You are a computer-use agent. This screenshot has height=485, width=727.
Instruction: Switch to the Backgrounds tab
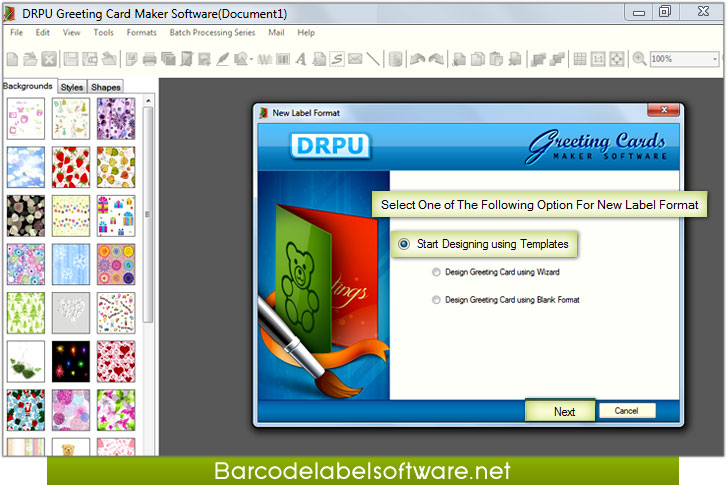[x=28, y=86]
